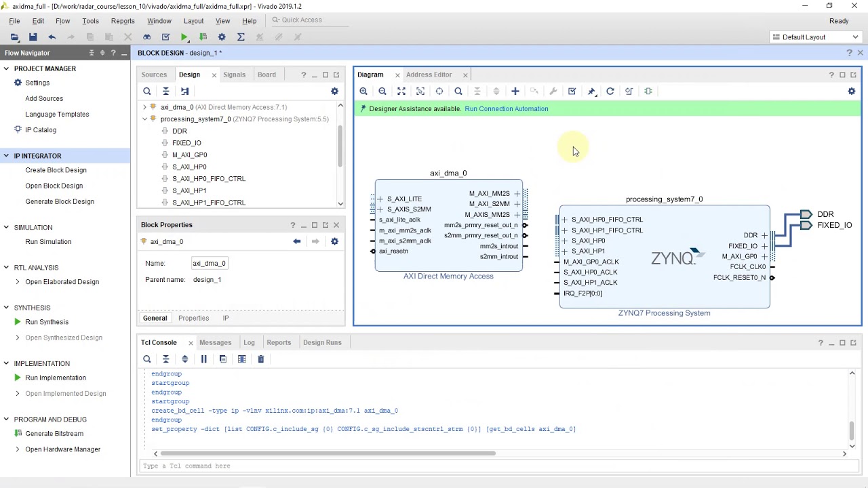Click the Open Project folder icon
The height and width of the screenshot is (488, 868).
coord(14,37)
